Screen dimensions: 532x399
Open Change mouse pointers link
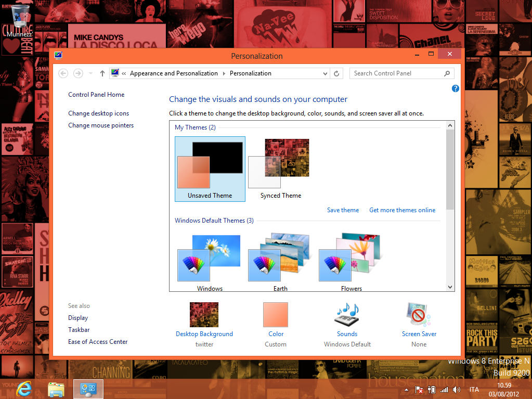coord(101,125)
